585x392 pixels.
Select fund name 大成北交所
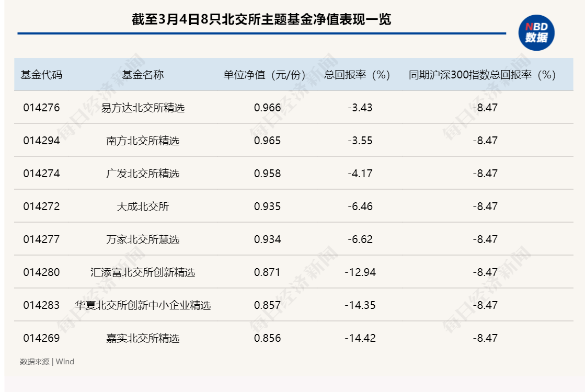[x=143, y=206]
